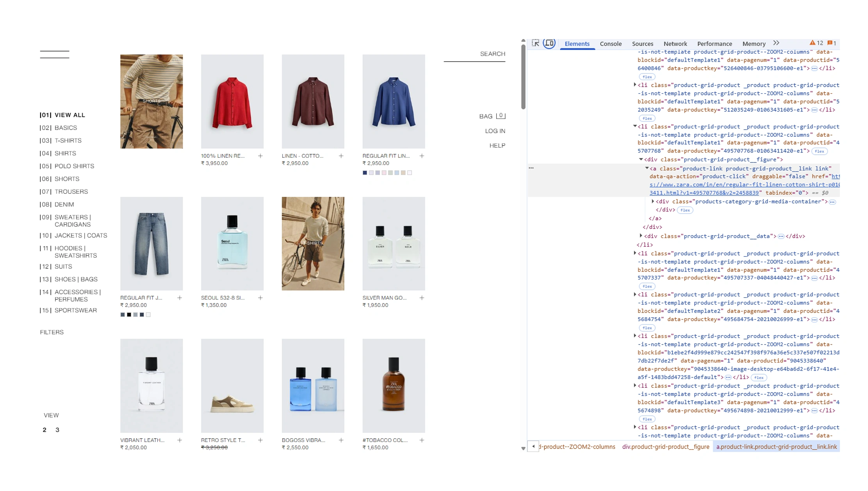
Task: Toggle flex badge under productkey 495684754 li
Action: pyautogui.click(x=647, y=328)
